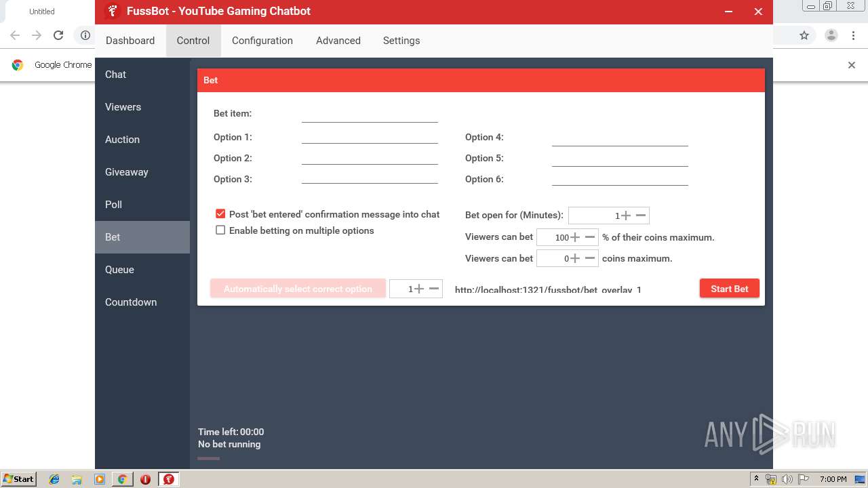Open Poll section in sidebar
This screenshot has width=868, height=488.
142,205
